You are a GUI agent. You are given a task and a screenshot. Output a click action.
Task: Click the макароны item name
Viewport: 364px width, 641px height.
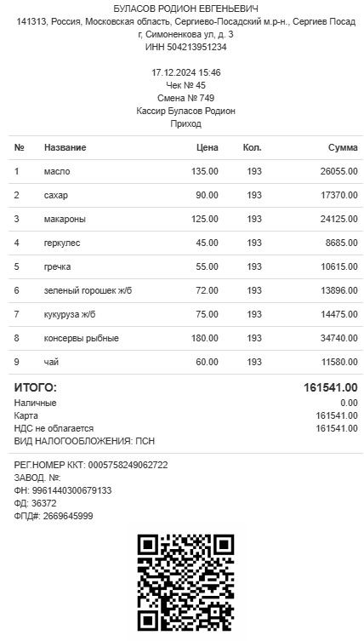65,219
